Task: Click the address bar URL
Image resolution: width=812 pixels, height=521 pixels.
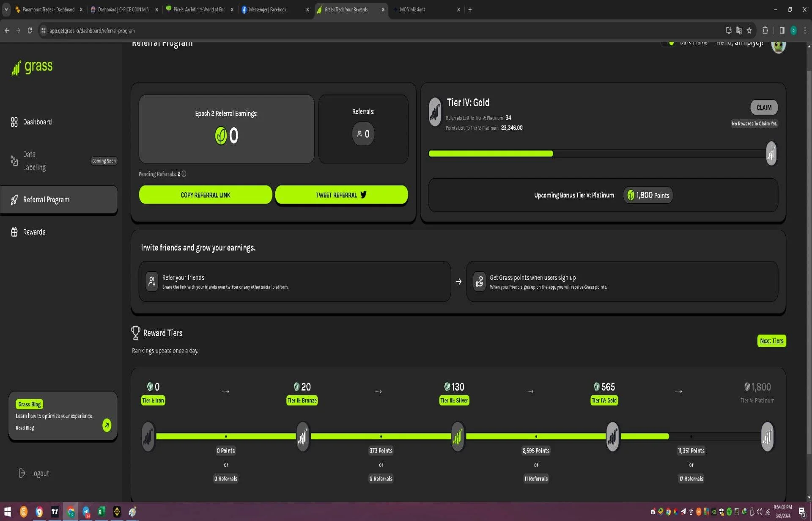Action: (92, 30)
